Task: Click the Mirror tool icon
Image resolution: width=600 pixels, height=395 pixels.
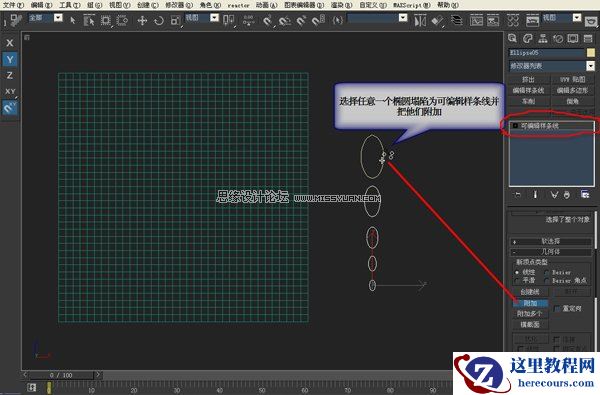Action: pos(420,20)
